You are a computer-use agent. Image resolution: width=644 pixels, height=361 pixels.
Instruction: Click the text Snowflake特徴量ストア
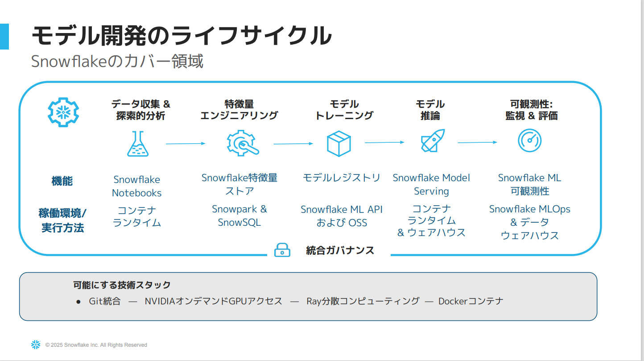239,184
